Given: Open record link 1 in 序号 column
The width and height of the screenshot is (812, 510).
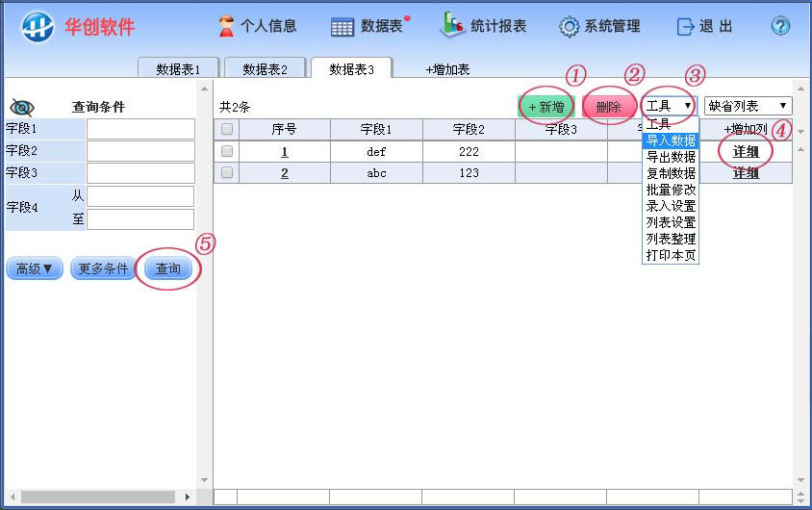Looking at the screenshot, I should click(x=285, y=152).
